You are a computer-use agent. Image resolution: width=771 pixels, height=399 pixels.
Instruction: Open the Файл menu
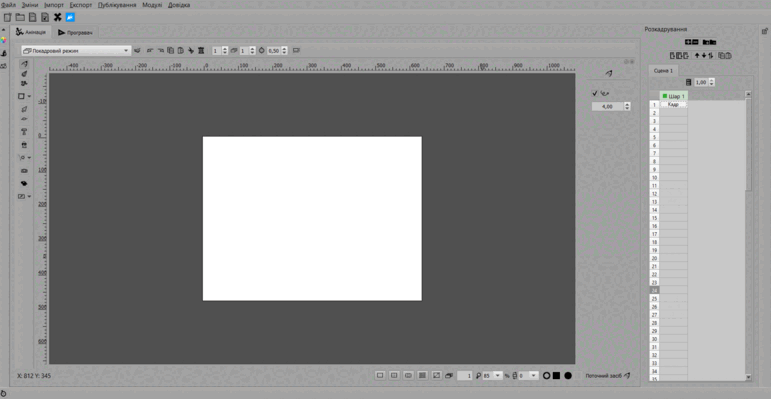point(8,5)
